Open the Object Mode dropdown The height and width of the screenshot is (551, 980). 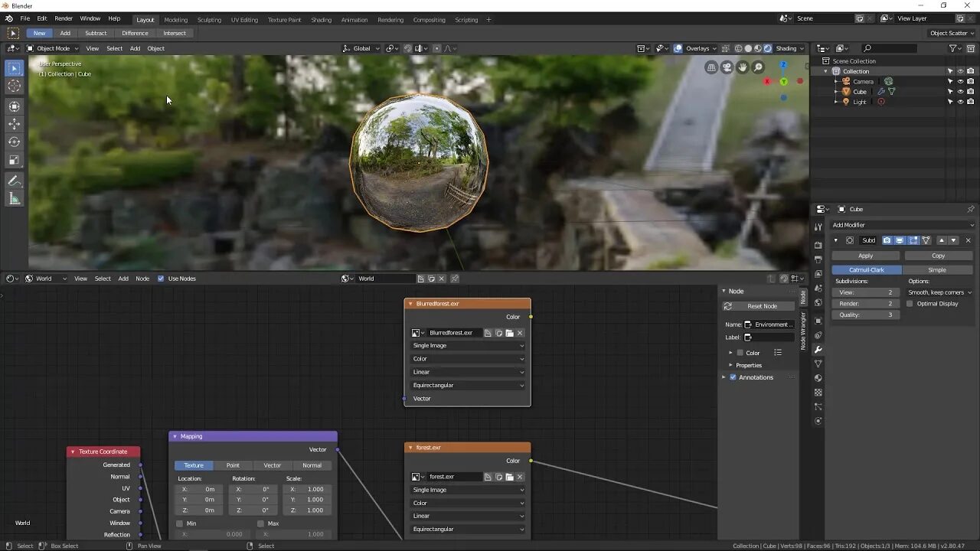(53, 48)
